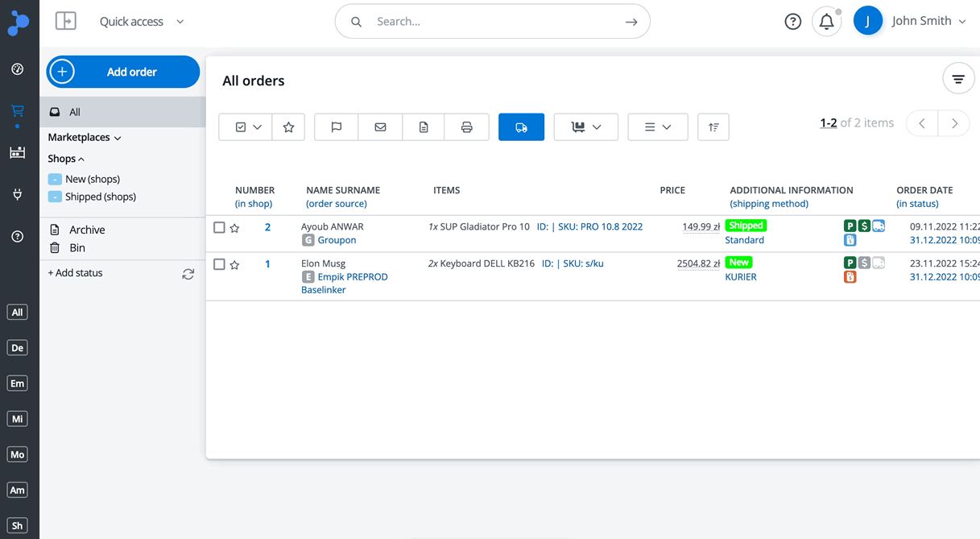Star order 1 from Elon Musg
980x539 pixels.
click(235, 265)
